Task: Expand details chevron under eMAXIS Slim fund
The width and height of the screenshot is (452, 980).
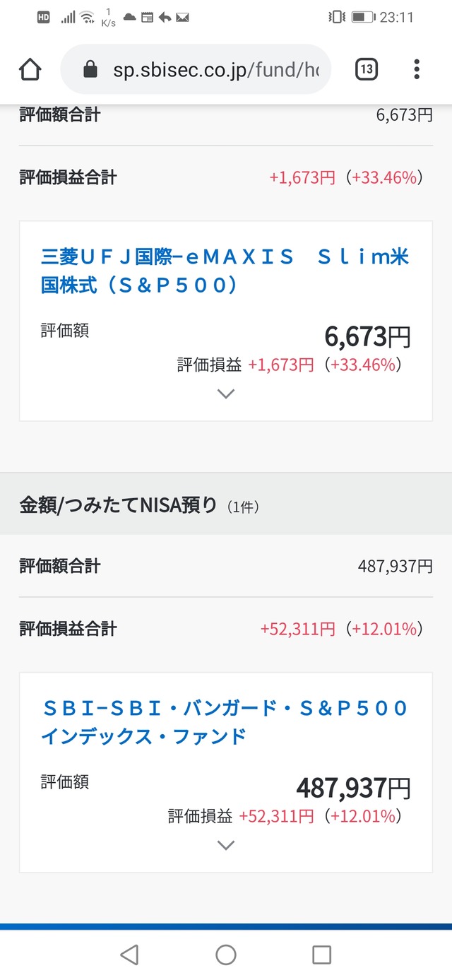Action: [226, 394]
